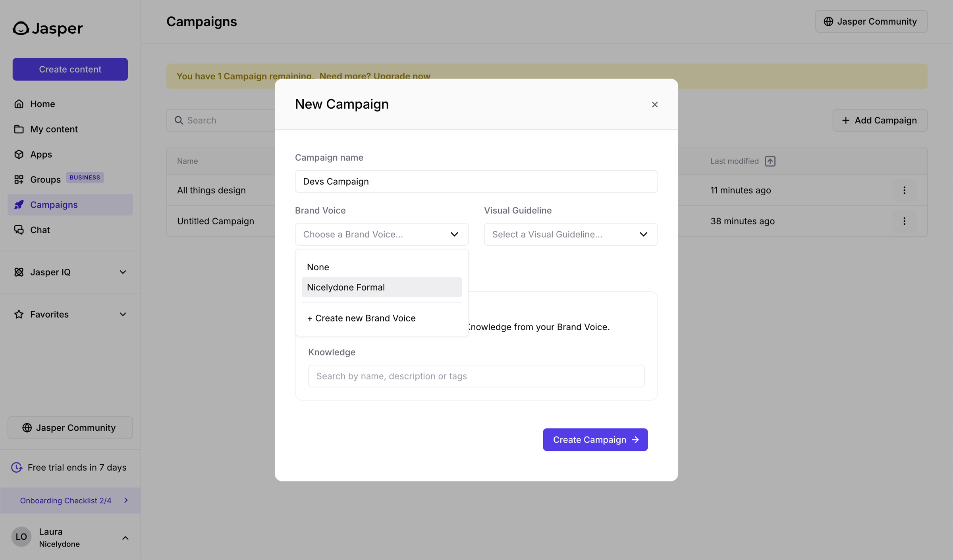Click the Groups grid icon
This screenshot has height=560, width=953.
(19, 179)
